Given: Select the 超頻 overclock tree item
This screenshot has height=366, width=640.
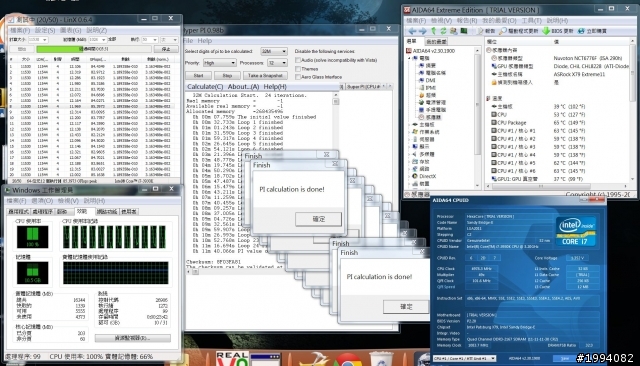Looking at the screenshot, I should [x=430, y=95].
